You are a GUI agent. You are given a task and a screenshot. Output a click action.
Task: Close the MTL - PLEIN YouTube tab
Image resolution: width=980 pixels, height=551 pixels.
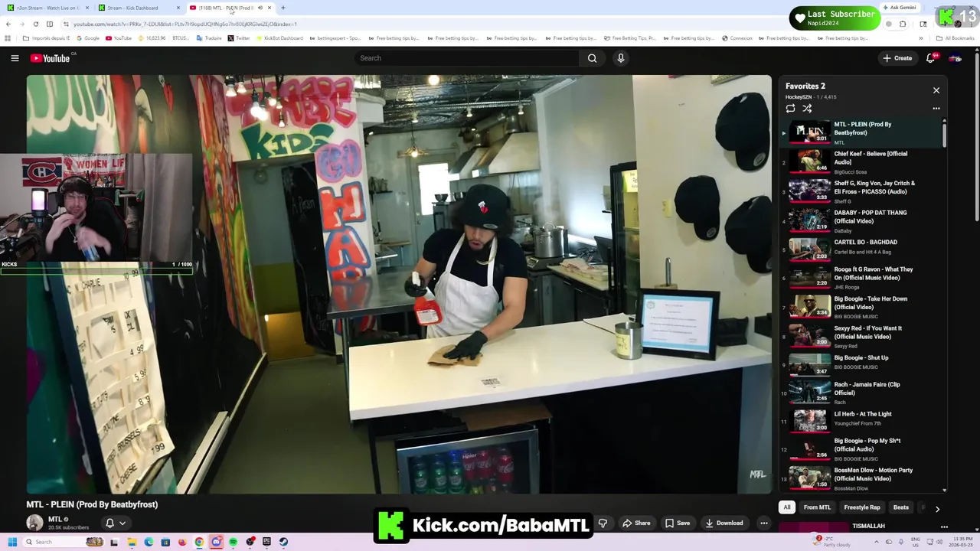click(x=269, y=8)
